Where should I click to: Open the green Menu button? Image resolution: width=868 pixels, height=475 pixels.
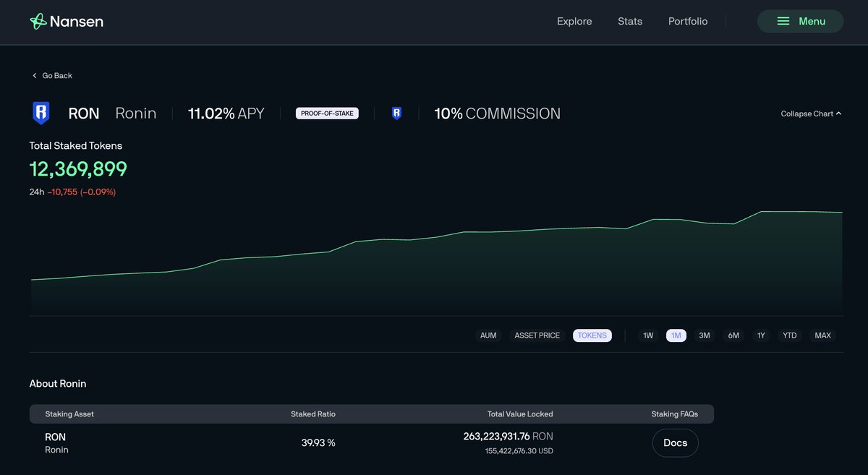click(801, 22)
